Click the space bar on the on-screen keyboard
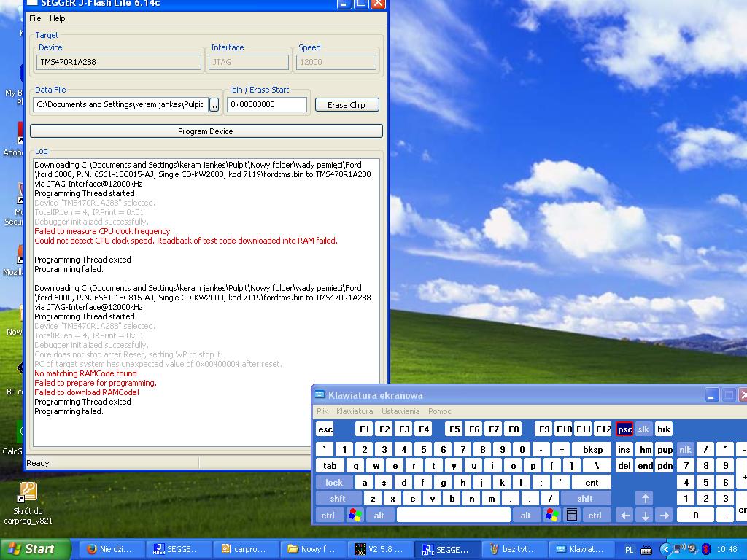 pos(454,515)
